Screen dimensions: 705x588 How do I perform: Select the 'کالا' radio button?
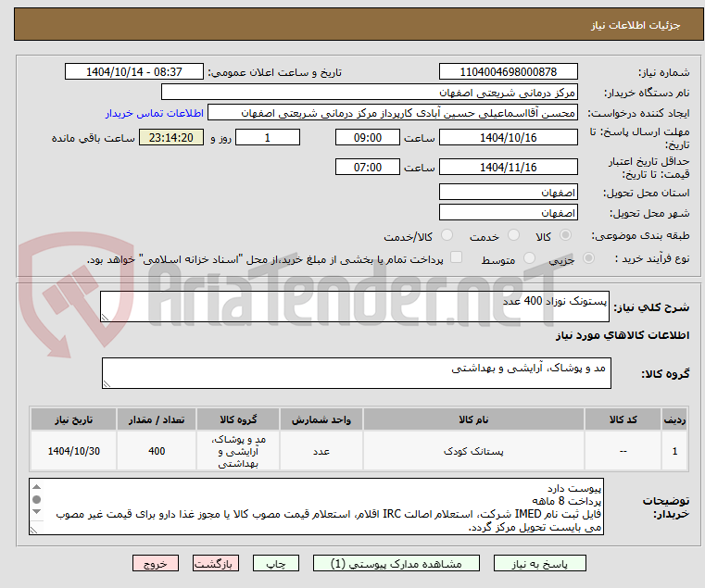566,235
